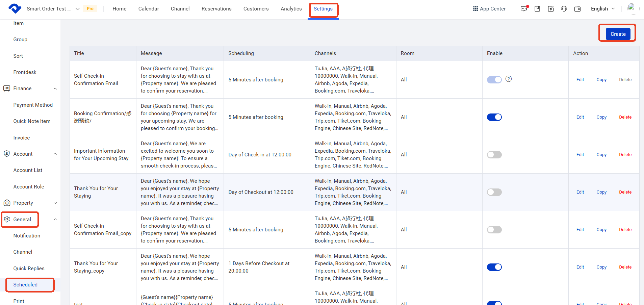The width and height of the screenshot is (644, 305).
Task: Open the Analytics top menu
Action: pos(291,9)
